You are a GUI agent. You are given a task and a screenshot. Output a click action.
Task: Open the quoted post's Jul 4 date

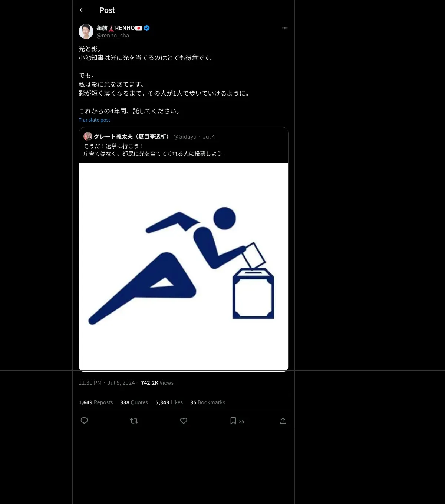pos(209,137)
